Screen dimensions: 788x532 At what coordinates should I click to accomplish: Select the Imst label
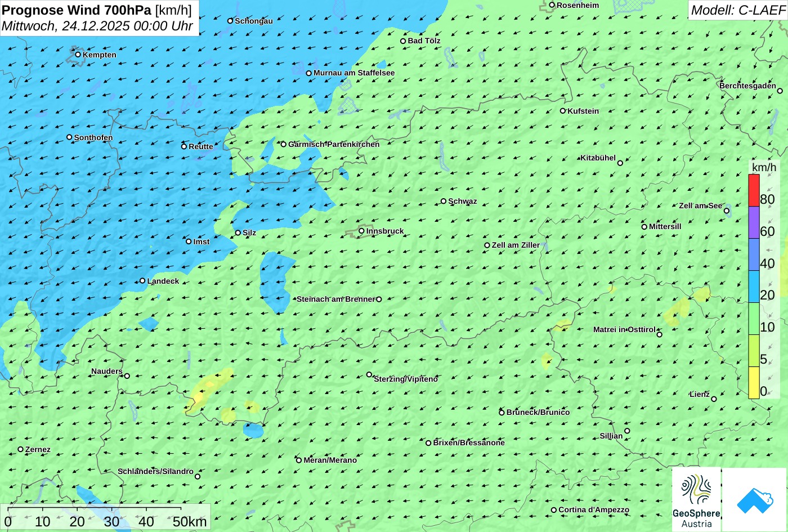(x=202, y=242)
